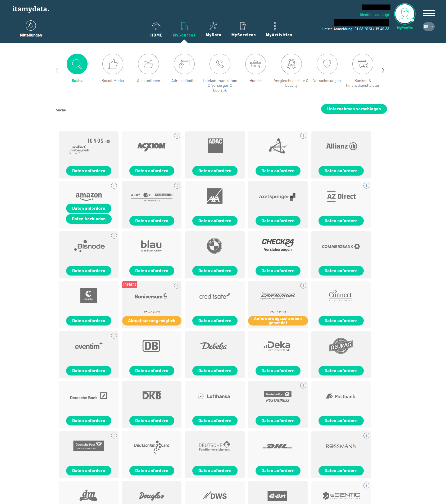The width and height of the screenshot is (446, 504).
Task: Select Handel shopping basket category
Action: click(256, 64)
